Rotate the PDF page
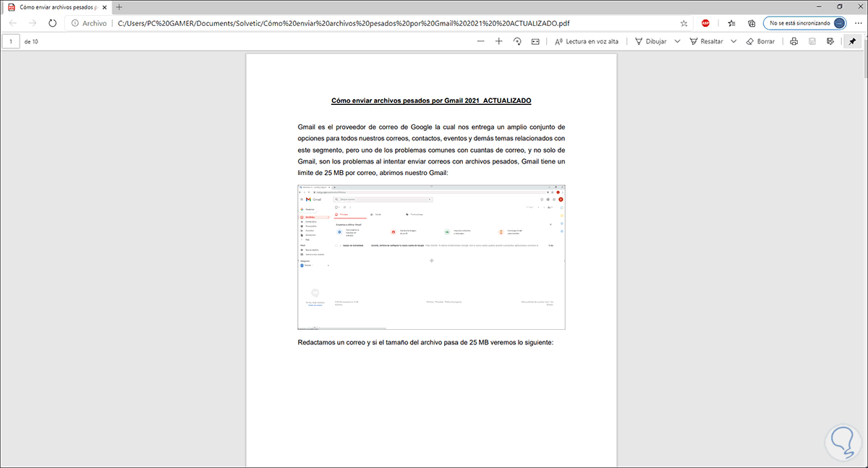868x468 pixels. 517,41
